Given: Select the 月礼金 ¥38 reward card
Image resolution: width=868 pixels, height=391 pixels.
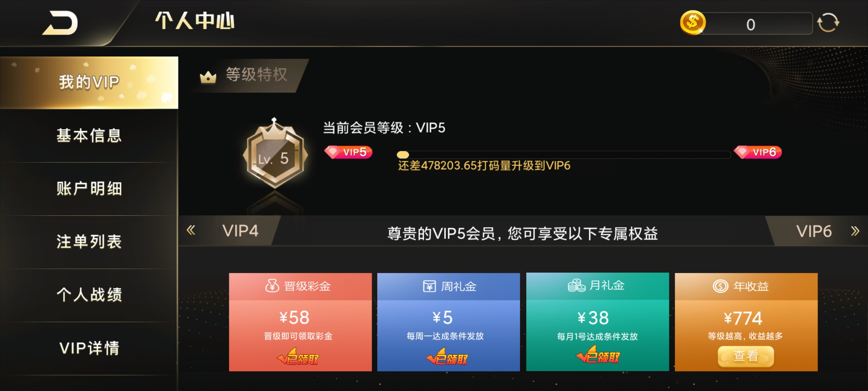Looking at the screenshot, I should [597, 322].
